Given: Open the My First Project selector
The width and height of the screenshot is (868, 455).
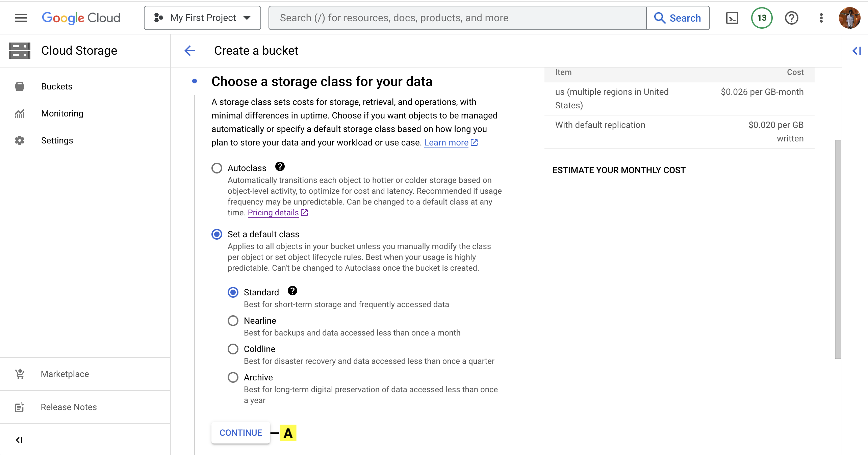Looking at the screenshot, I should [203, 18].
